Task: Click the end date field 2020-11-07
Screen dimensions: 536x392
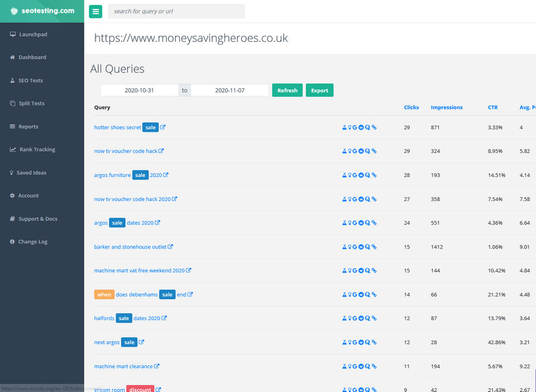Action: click(x=229, y=90)
